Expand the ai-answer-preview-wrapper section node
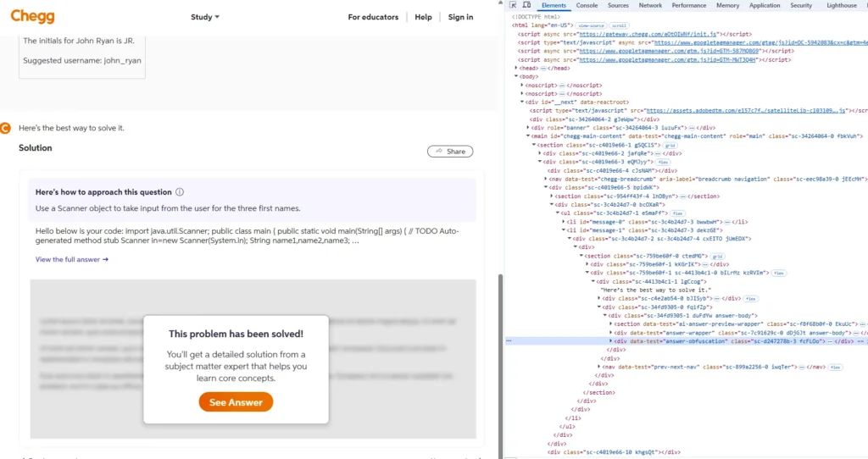Screen dimensions: 868x459 click(610, 324)
